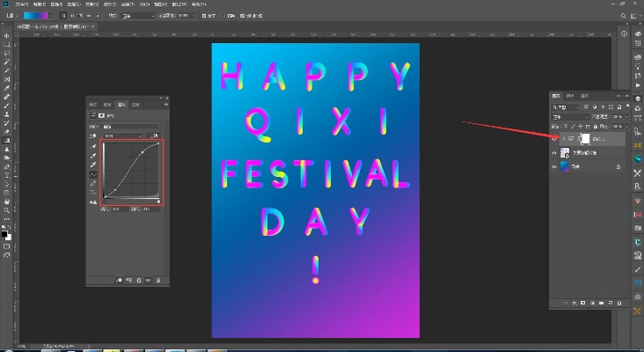Open the Image menu
This screenshot has width=644, height=352.
pyautogui.click(x=56, y=4)
